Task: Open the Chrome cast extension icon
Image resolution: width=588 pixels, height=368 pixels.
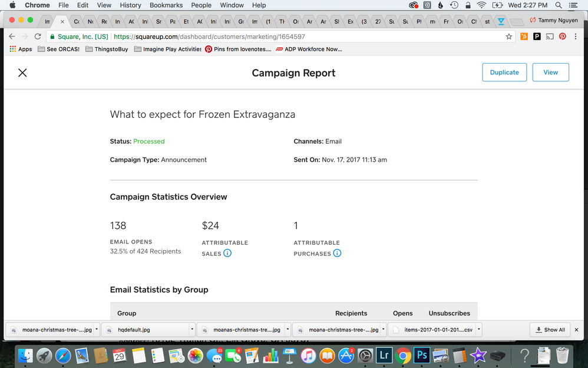Action: tap(550, 37)
